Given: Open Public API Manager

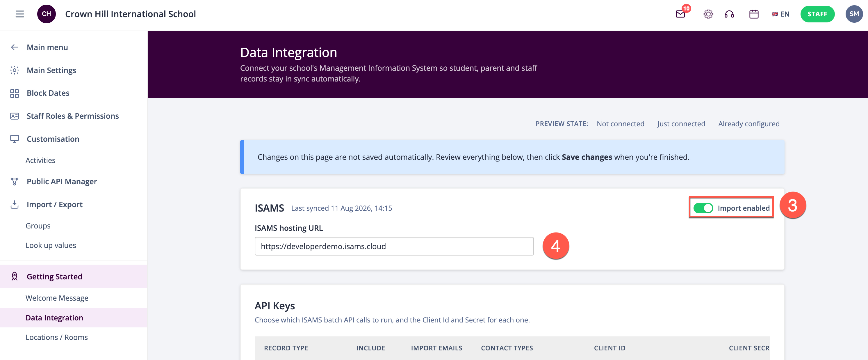Looking at the screenshot, I should pyautogui.click(x=62, y=181).
